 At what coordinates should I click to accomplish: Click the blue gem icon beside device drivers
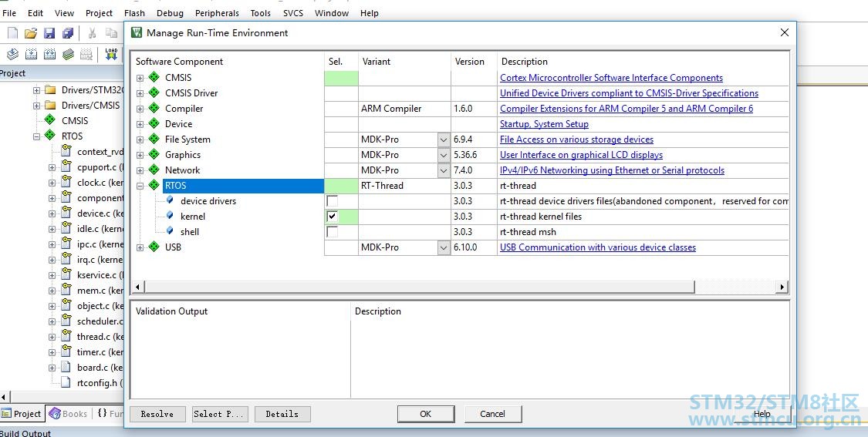(170, 200)
